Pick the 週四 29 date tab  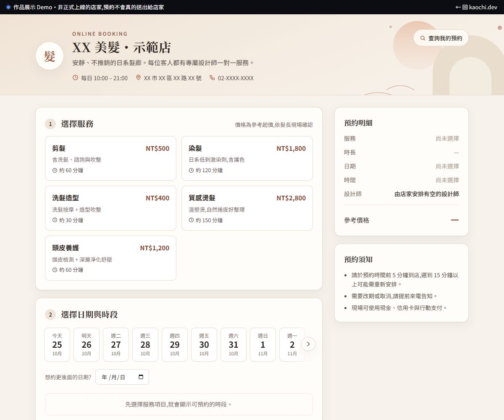click(x=175, y=344)
